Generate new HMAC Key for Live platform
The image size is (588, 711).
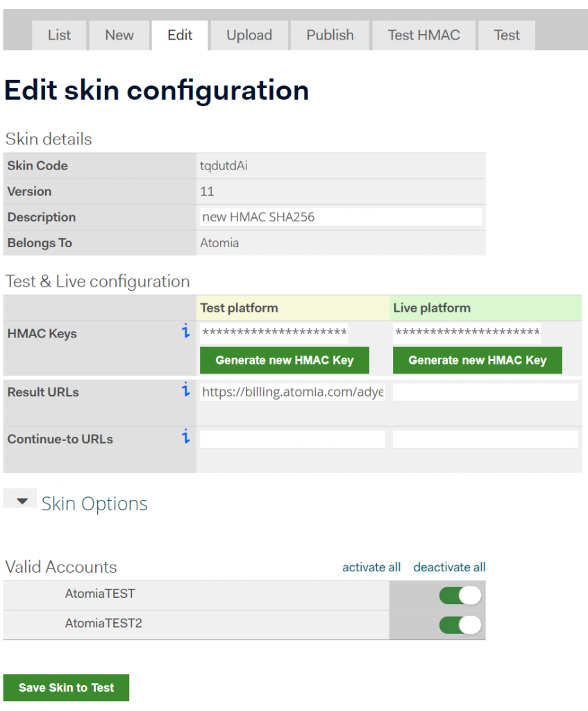tap(477, 360)
